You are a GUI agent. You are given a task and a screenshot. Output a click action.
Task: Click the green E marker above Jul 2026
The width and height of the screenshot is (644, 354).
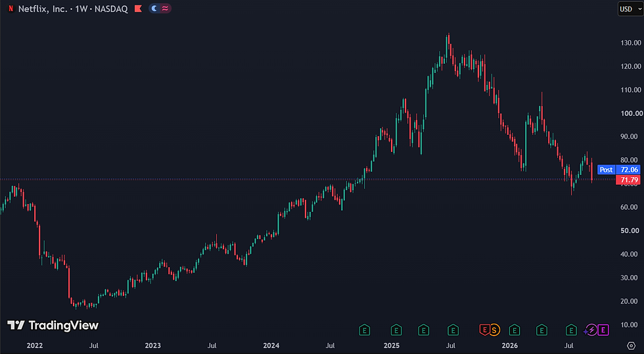coord(571,330)
